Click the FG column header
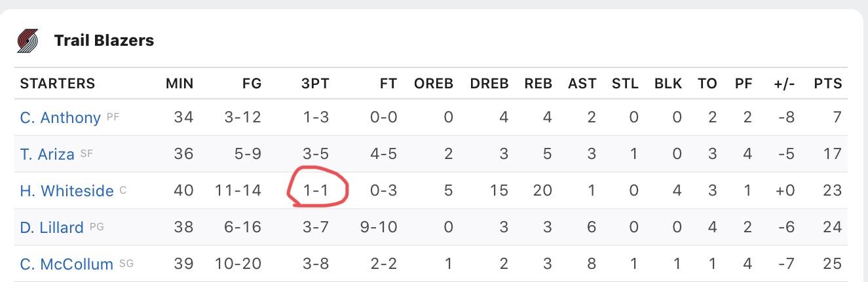This screenshot has height=282, width=868. pos(251,84)
